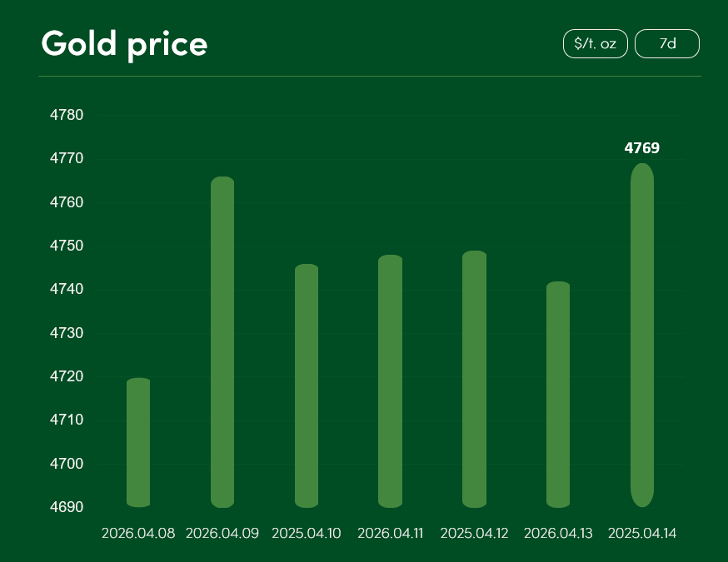The height and width of the screenshot is (562, 728).
Task: Click the Gold price title
Action: [124, 43]
